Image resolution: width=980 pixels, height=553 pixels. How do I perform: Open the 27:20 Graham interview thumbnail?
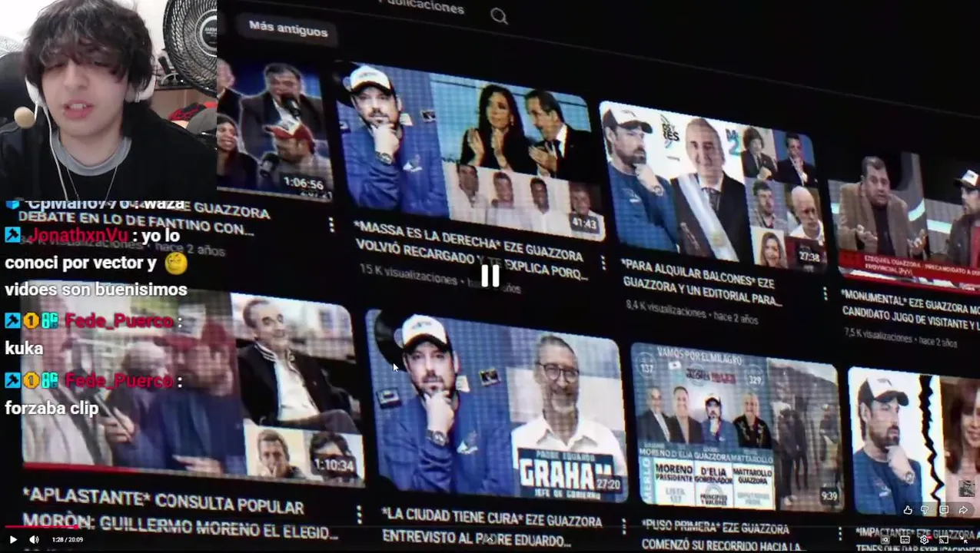[x=496, y=406]
